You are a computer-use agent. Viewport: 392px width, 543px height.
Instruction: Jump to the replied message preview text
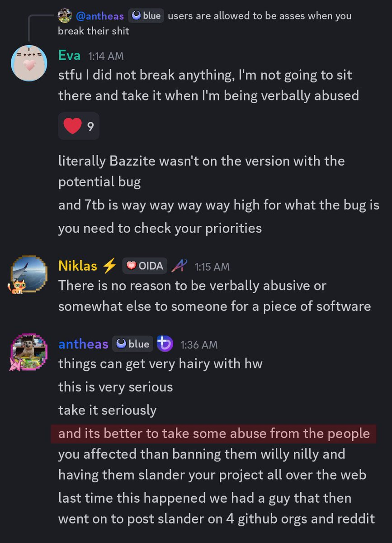coord(205,24)
